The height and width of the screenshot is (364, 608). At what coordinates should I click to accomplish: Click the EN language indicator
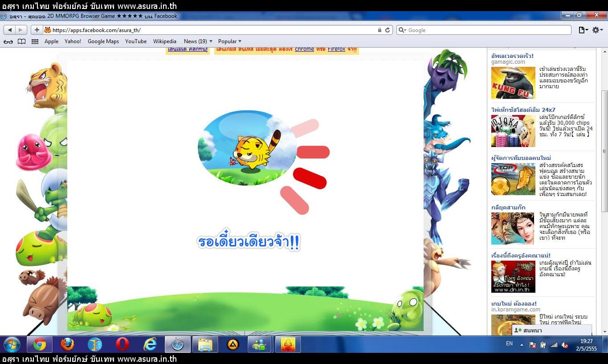[509, 344]
